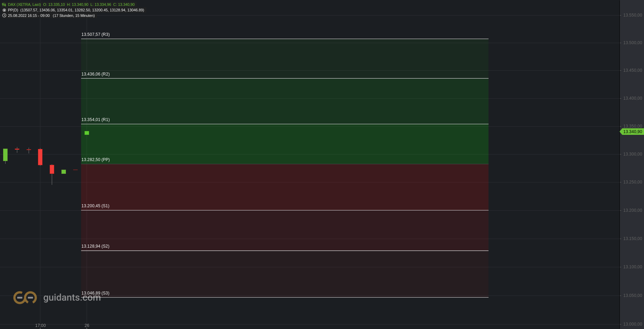The width and height of the screenshot is (644, 329).
Task: Select the DAX (XETRA, Last) instrument label
Action: pyautogui.click(x=25, y=4)
